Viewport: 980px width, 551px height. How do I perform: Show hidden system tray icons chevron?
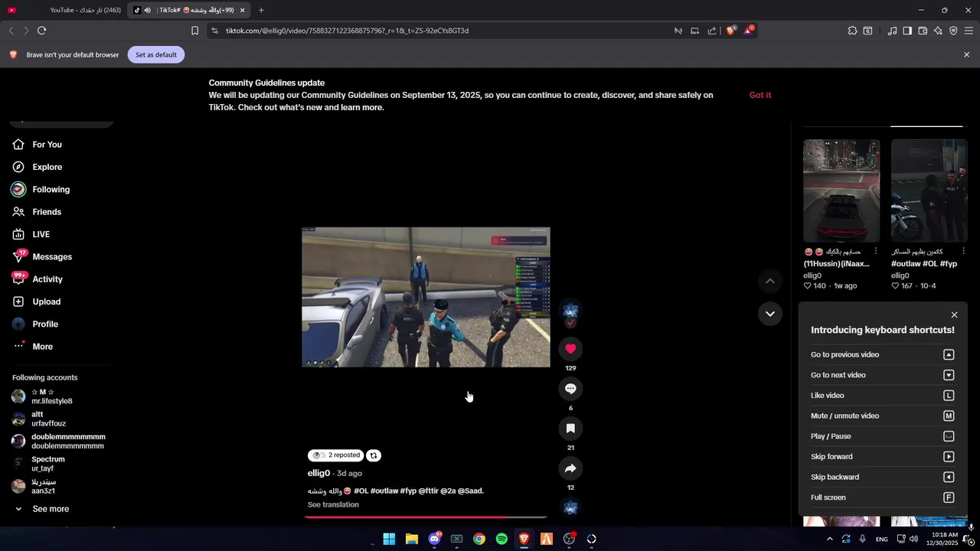pyautogui.click(x=829, y=539)
